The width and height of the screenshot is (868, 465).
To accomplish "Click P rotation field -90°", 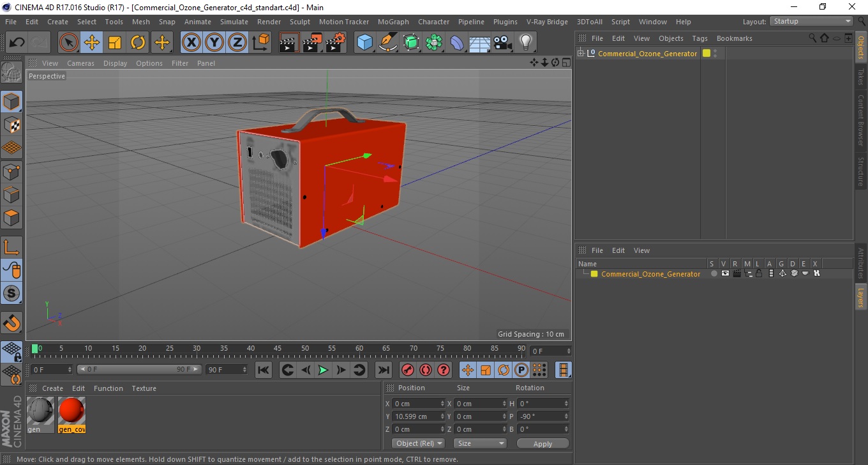I will (542, 416).
